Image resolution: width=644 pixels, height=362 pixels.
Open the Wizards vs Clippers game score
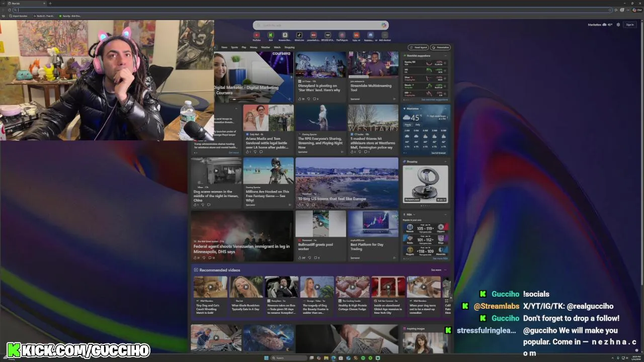click(x=425, y=228)
